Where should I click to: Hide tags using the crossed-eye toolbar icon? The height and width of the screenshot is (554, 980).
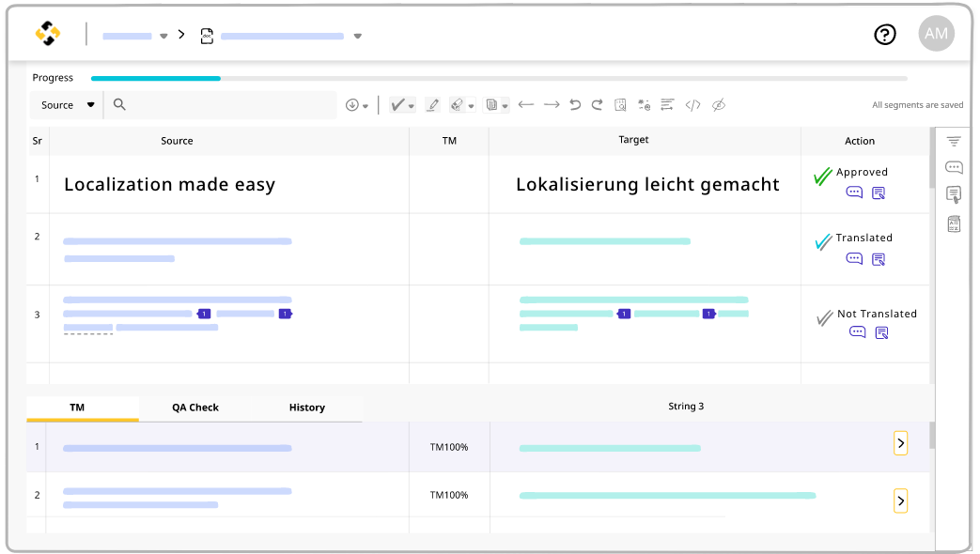point(718,104)
